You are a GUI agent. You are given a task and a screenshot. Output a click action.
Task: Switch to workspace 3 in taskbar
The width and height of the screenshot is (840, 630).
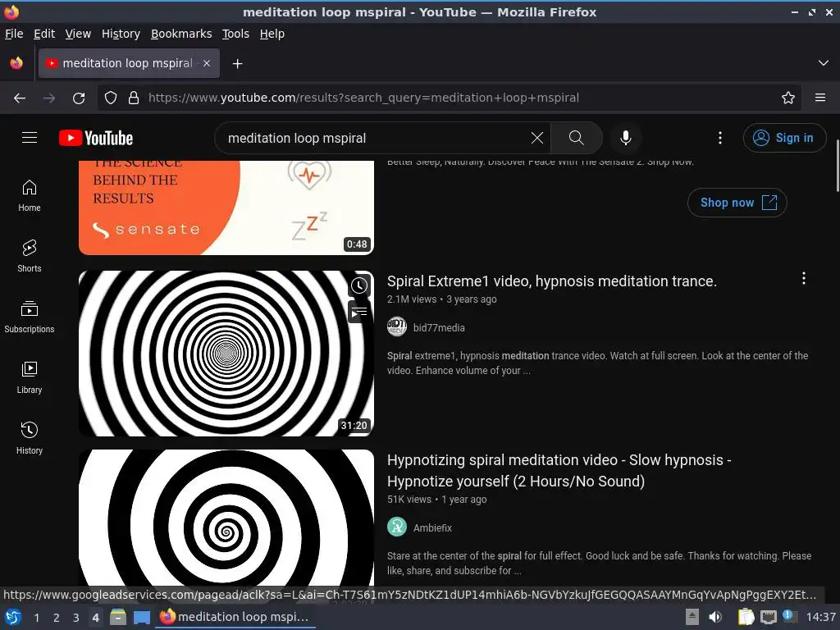pyautogui.click(x=76, y=617)
